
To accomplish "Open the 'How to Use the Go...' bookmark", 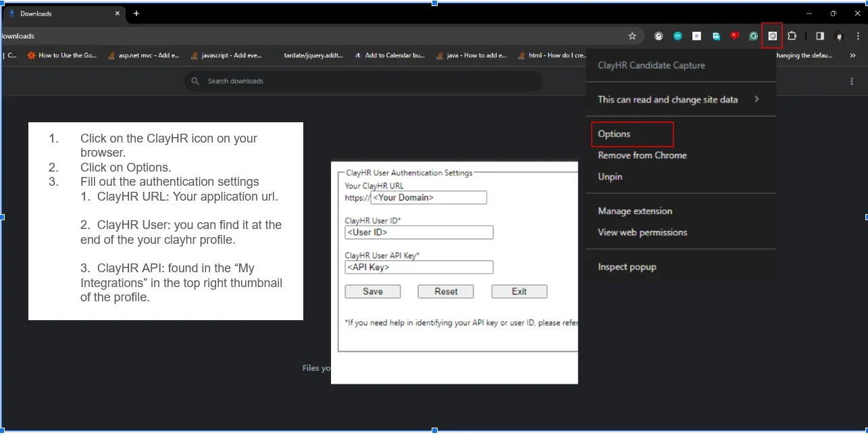I will tap(62, 55).
